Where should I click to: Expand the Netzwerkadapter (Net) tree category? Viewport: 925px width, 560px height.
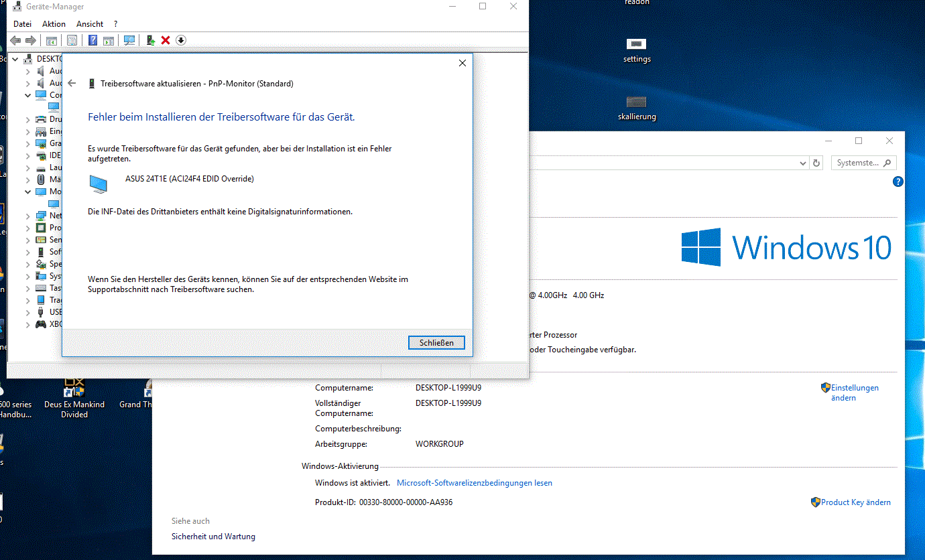(27, 216)
